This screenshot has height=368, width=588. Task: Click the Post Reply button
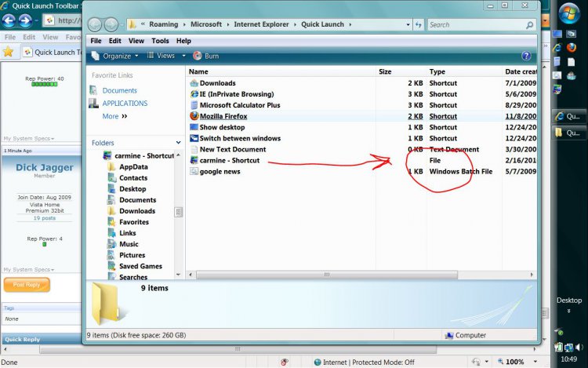(x=26, y=285)
